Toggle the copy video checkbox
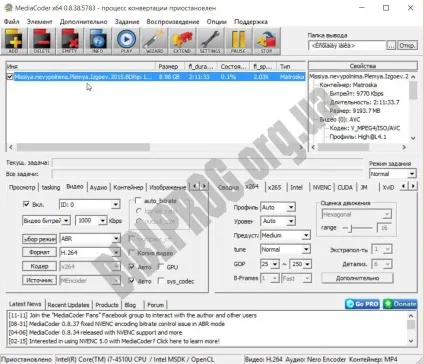424x364 pixels. click(132, 252)
